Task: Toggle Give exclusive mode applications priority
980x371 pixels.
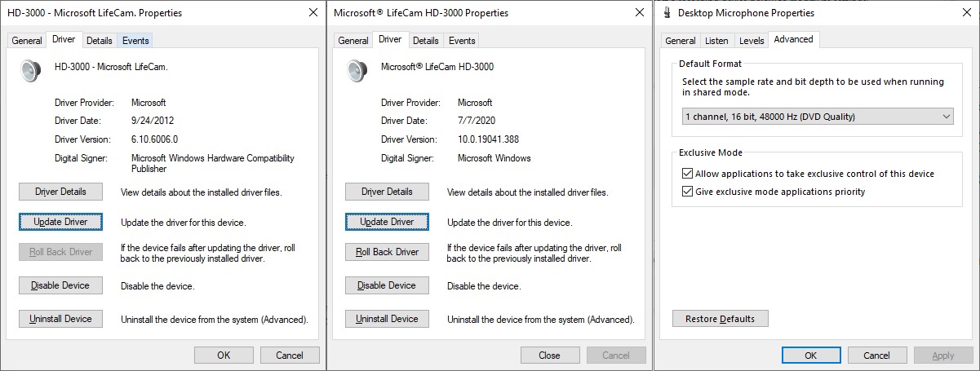Action: [x=686, y=192]
